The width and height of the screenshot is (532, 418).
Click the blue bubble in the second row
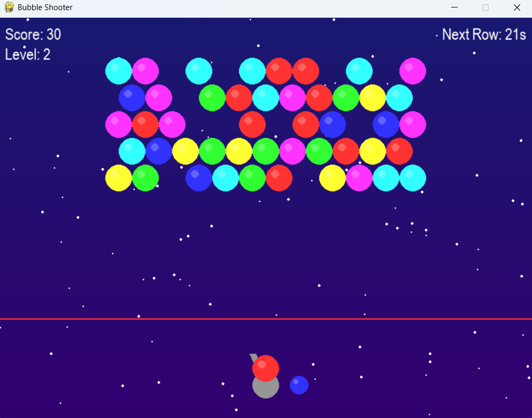[x=132, y=97]
